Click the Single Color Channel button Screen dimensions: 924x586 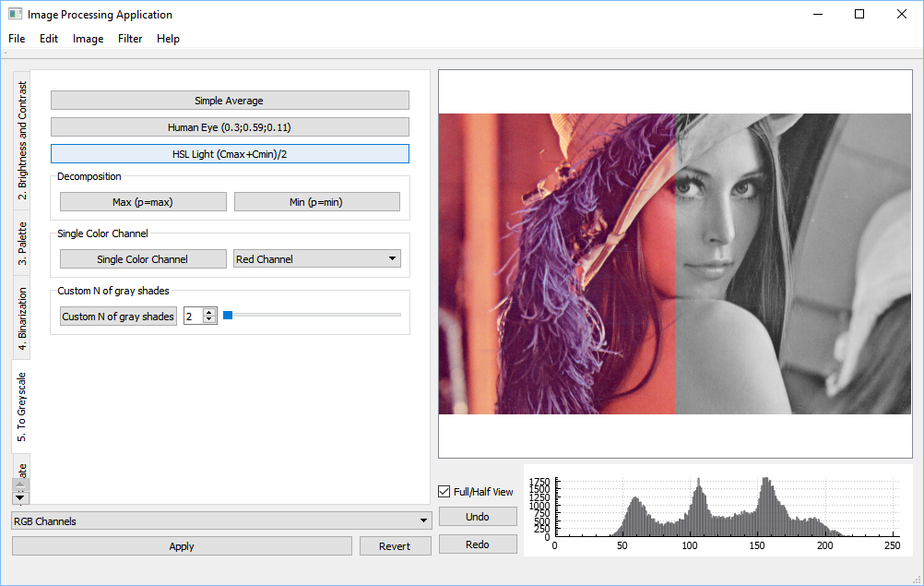(143, 258)
